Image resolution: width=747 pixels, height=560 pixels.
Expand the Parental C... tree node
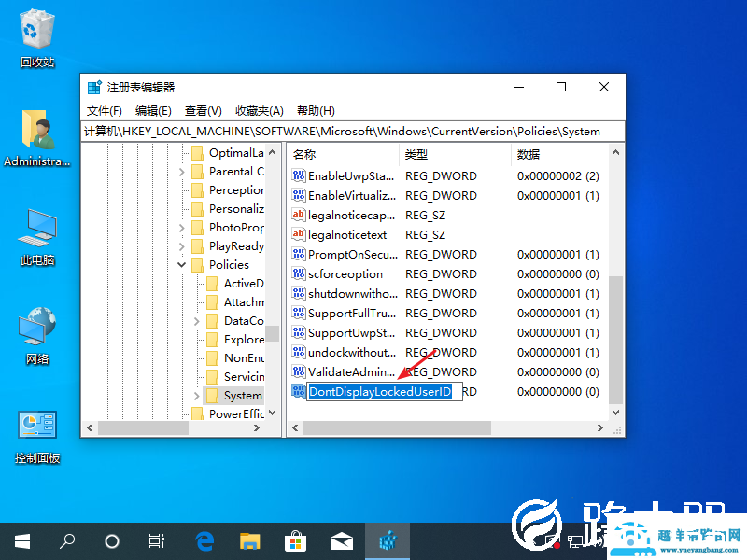[x=181, y=172]
